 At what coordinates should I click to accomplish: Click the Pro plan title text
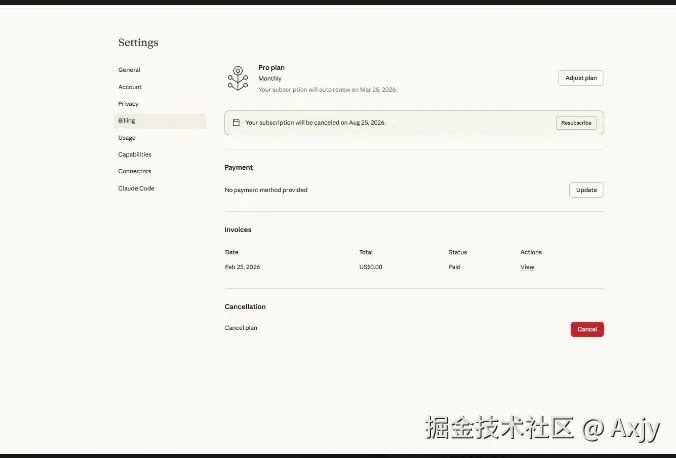pos(271,68)
